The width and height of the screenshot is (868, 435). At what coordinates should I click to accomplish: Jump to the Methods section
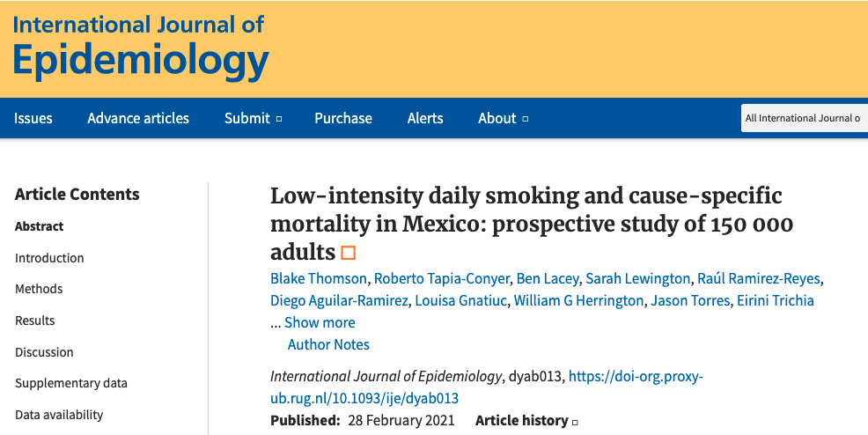click(x=39, y=289)
